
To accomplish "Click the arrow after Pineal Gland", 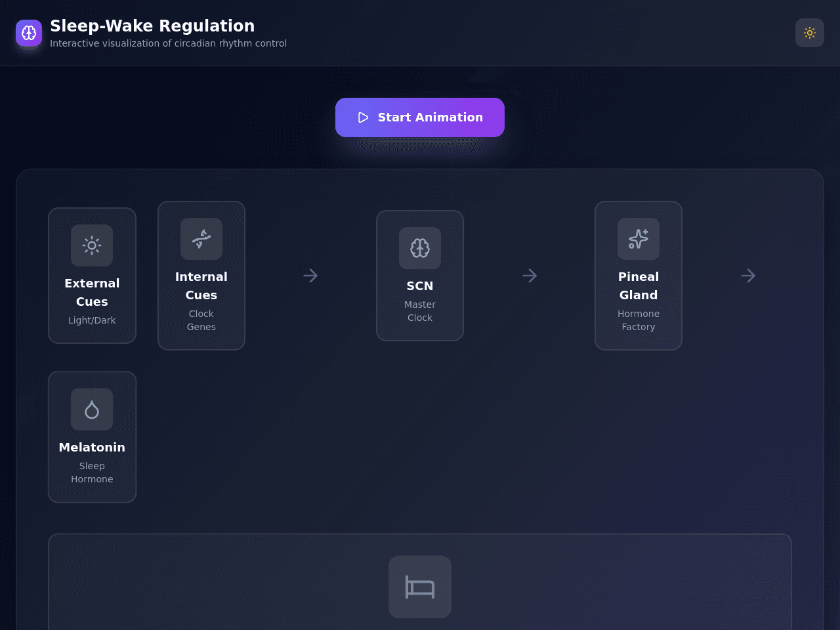I will point(748,276).
